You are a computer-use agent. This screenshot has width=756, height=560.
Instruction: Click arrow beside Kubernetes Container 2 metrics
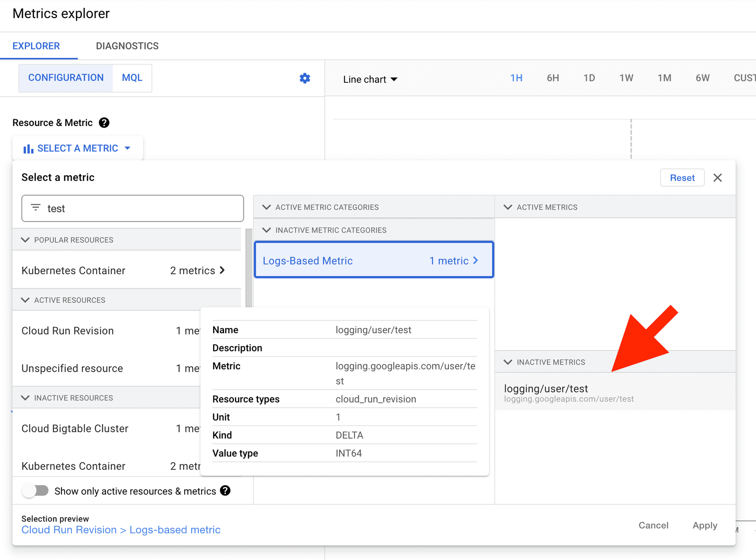[222, 270]
